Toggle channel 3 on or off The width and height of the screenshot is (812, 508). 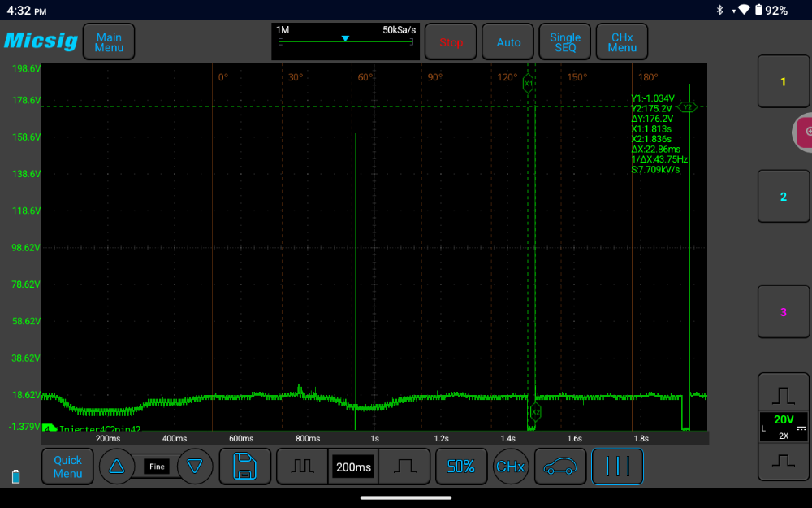click(784, 312)
